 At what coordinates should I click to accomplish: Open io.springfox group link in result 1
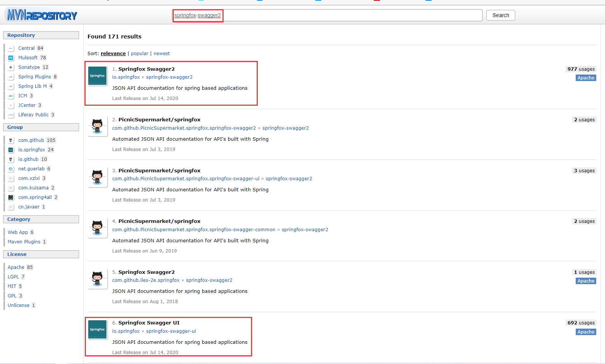pyautogui.click(x=126, y=77)
